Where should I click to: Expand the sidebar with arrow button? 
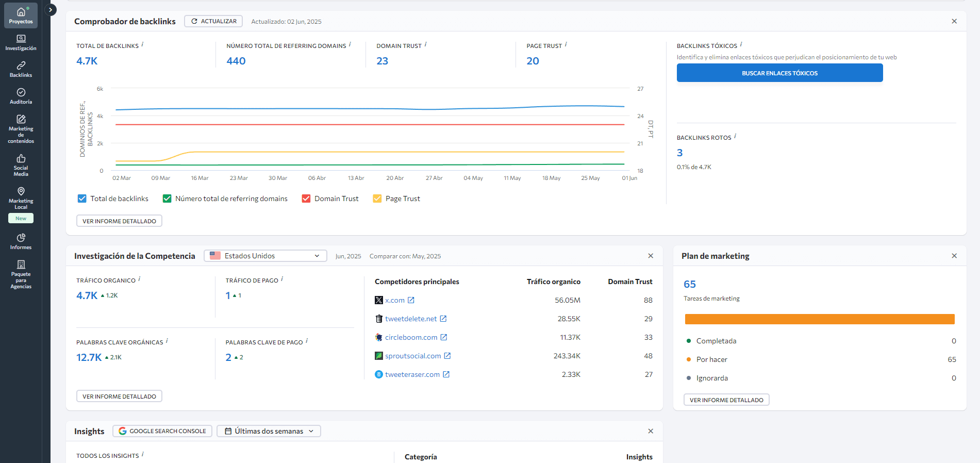click(x=51, y=10)
